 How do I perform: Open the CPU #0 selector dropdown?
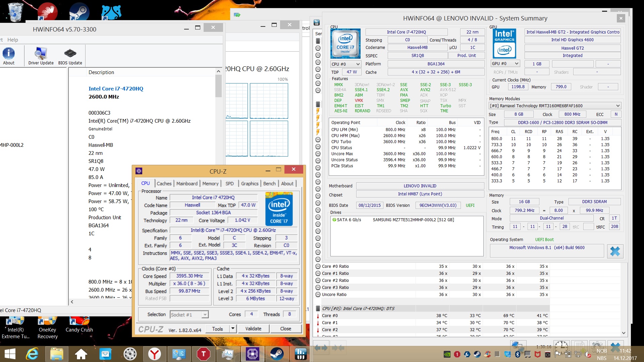(345, 64)
